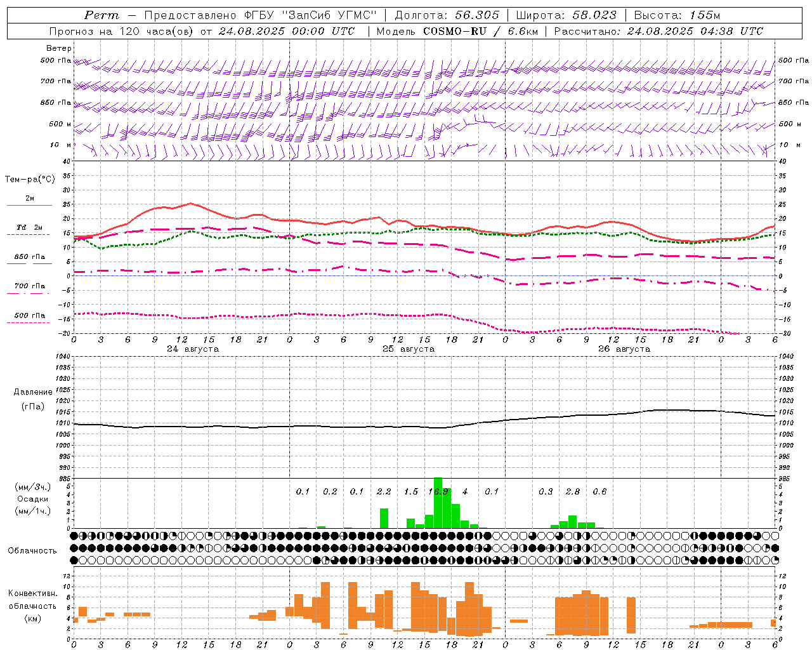The image size is (812, 650).
Task: Click the '16.9' precipitation total value
Action: pyautogui.click(x=438, y=492)
